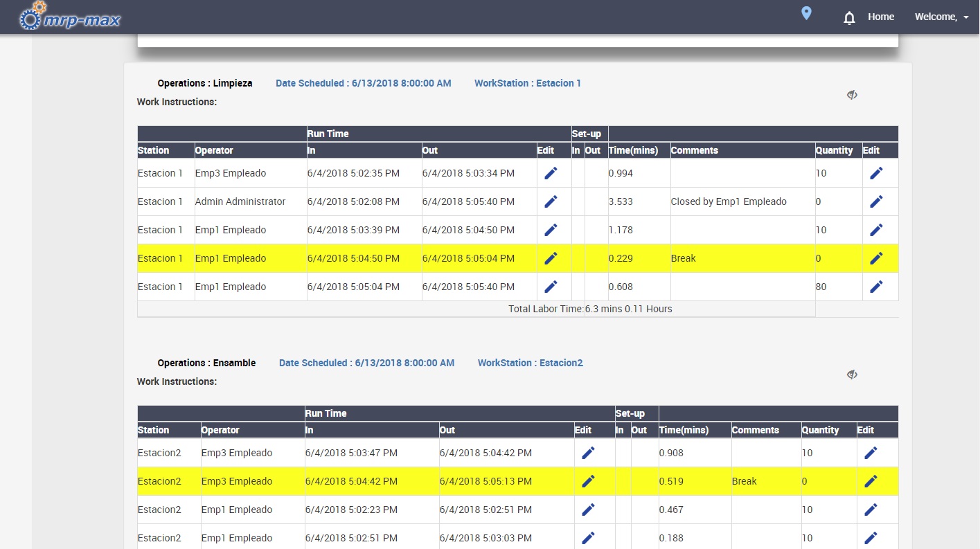Edit run time of Limpieza Break row

click(x=551, y=258)
